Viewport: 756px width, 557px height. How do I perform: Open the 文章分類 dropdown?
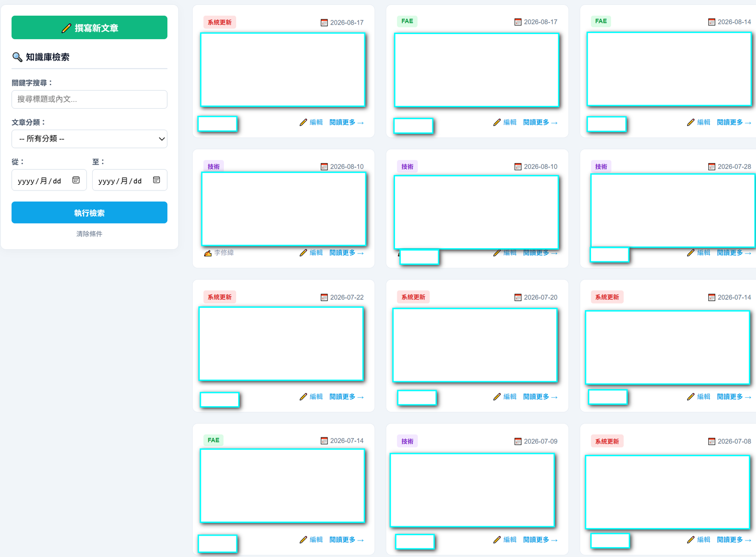(x=89, y=139)
